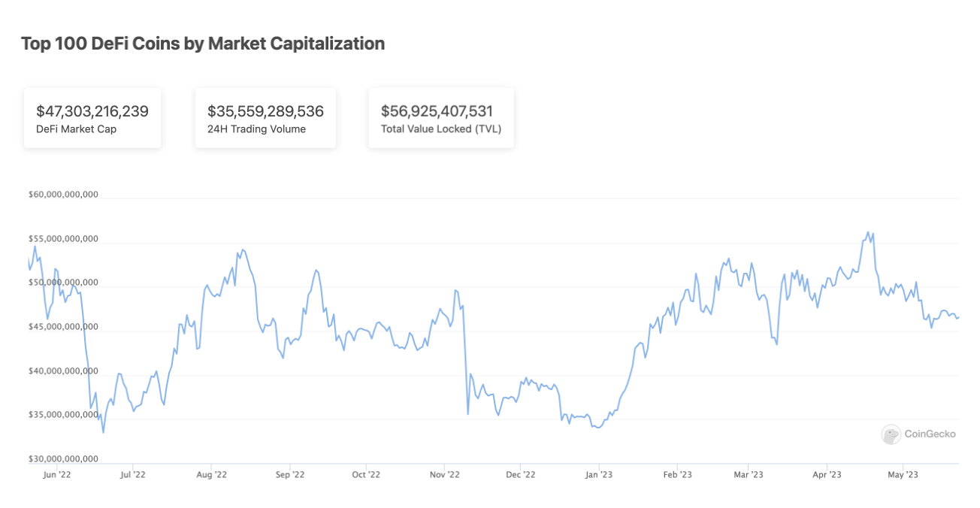Click the Mar '23 x-axis label
Screen dimensions: 980x508
click(x=749, y=474)
